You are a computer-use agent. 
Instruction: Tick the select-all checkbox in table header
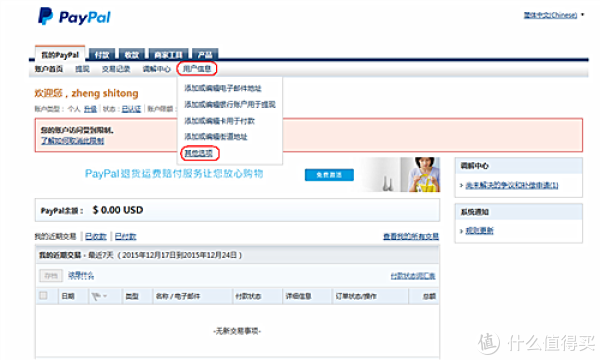(x=43, y=296)
